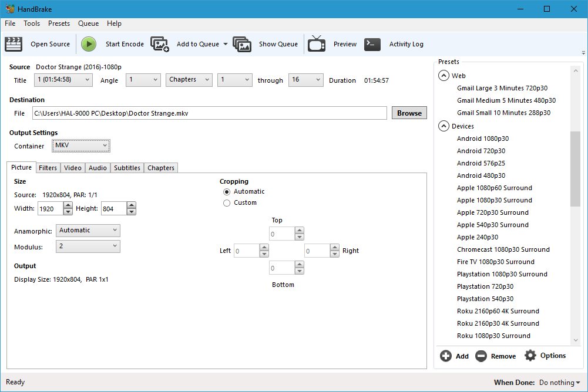Select the Apple 1080p60 Surround preset
Screen dimensions: 588x392
point(494,188)
